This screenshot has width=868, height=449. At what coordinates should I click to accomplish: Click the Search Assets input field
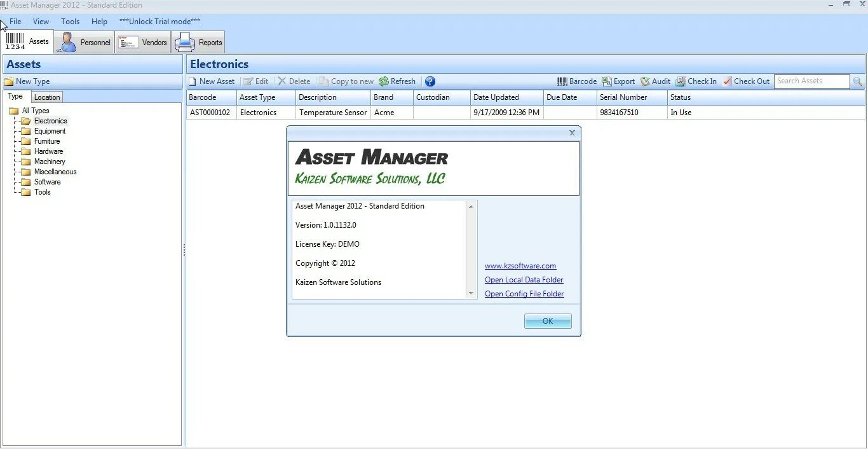pos(811,81)
